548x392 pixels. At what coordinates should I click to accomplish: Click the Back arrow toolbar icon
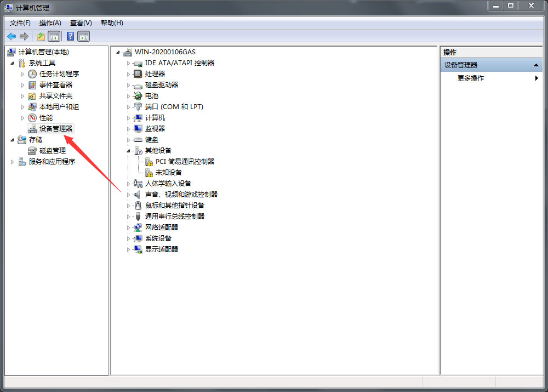click(12, 36)
